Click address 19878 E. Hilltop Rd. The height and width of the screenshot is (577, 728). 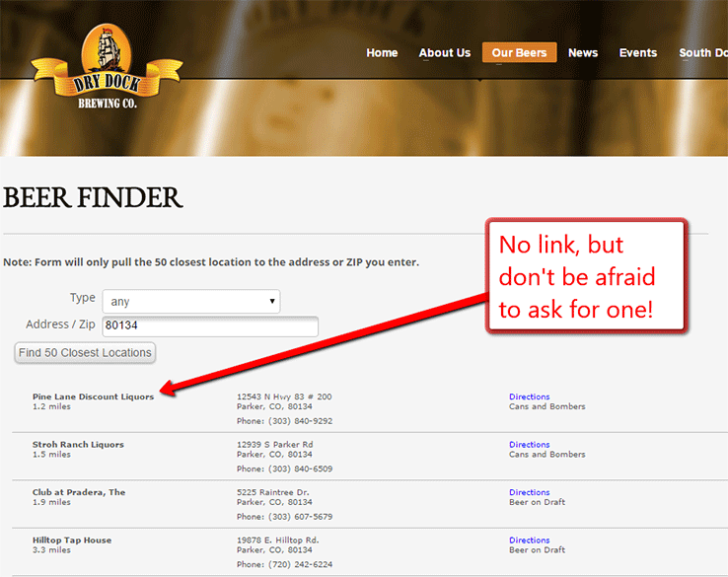click(278, 541)
